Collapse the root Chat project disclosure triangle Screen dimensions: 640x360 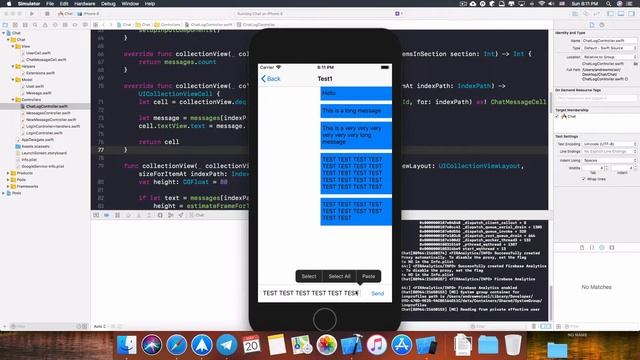[x=4, y=33]
